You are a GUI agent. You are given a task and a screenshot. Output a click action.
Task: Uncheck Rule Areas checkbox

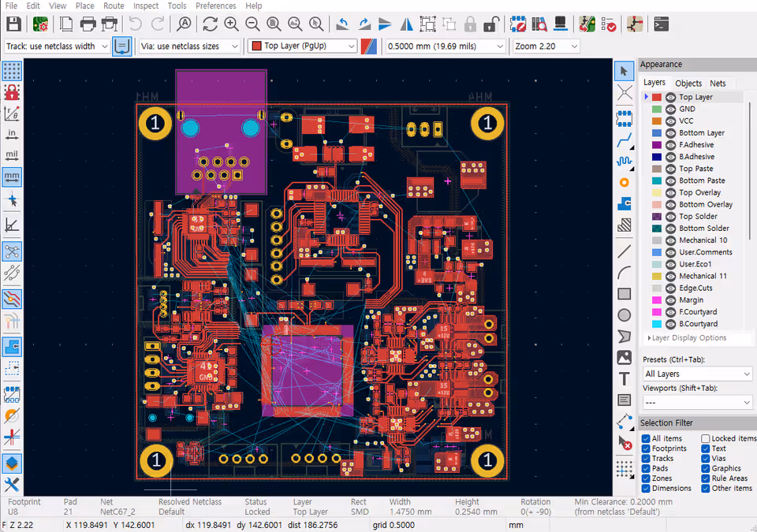tap(705, 478)
